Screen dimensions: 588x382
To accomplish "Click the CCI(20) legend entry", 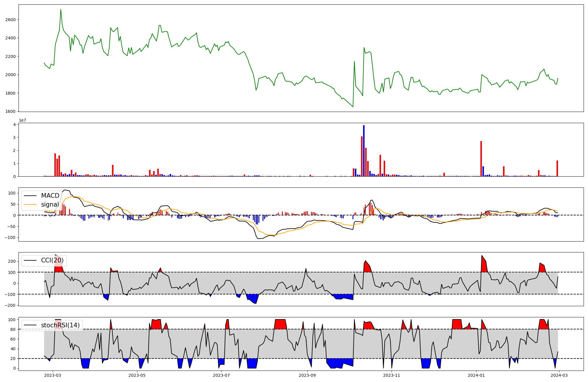I will 52,260.
